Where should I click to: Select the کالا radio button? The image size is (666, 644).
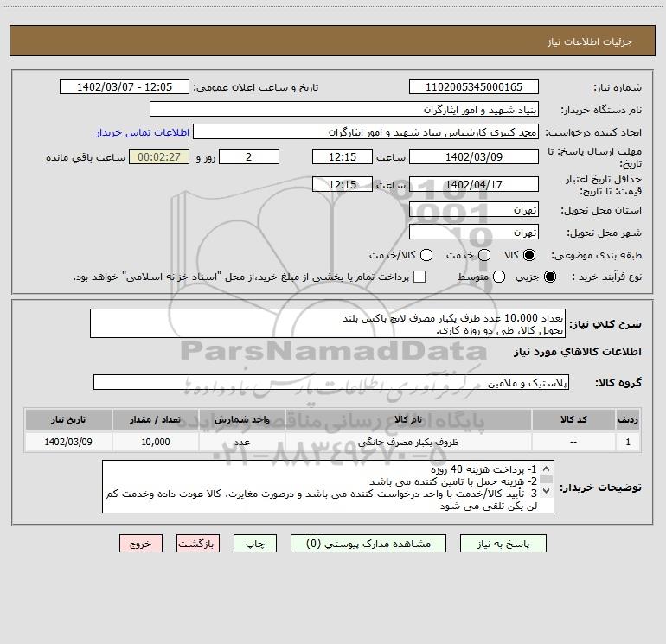point(529,255)
